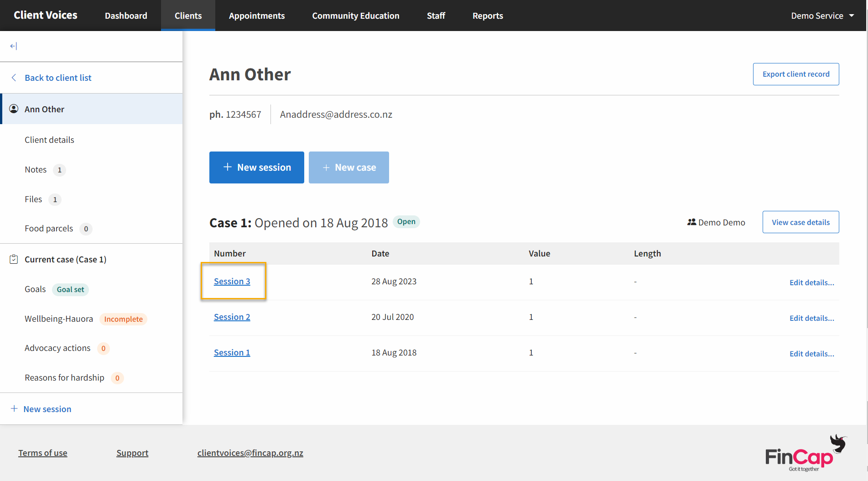
Task: Open Session 1 link
Action: (232, 353)
